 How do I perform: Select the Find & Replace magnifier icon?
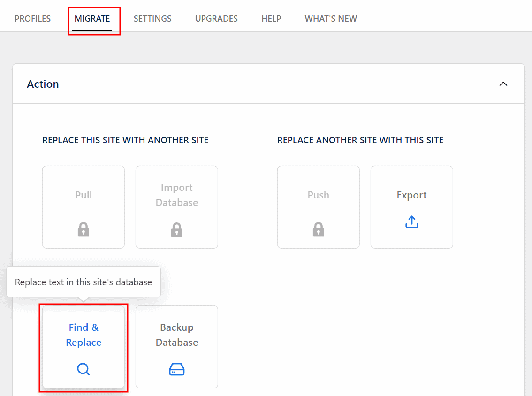coord(83,369)
